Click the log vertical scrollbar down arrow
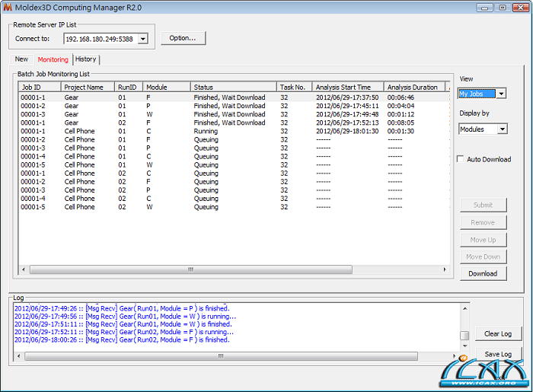 464,346
